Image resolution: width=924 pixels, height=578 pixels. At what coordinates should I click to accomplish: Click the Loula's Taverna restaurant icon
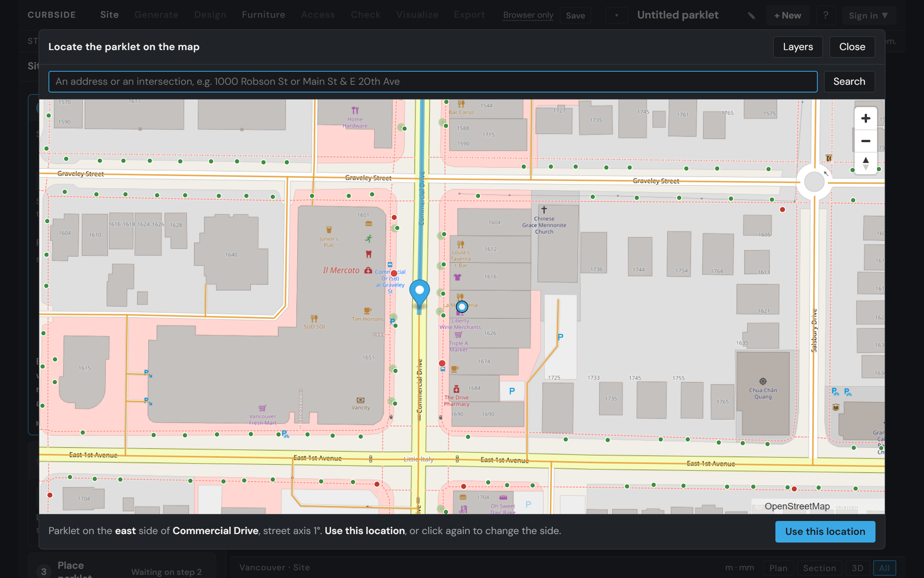tap(460, 244)
